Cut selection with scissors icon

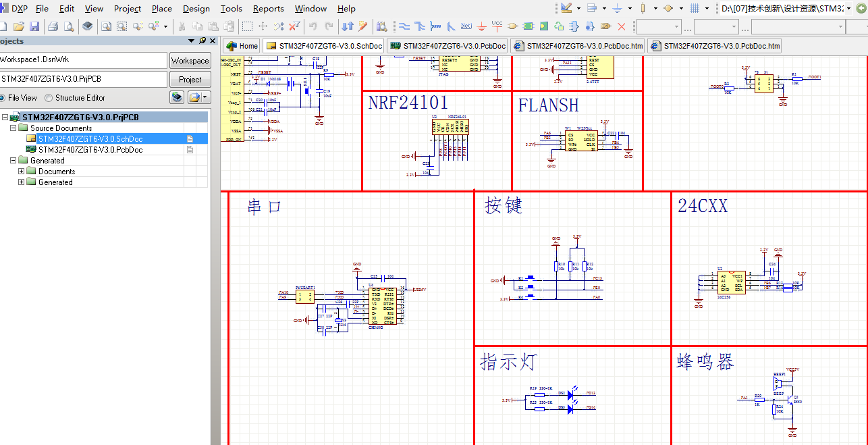tap(182, 26)
